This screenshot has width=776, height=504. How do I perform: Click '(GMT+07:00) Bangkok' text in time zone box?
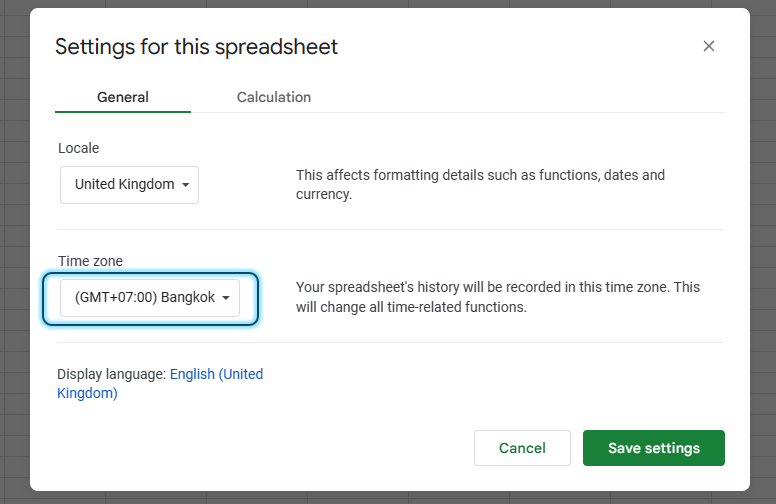coord(144,298)
